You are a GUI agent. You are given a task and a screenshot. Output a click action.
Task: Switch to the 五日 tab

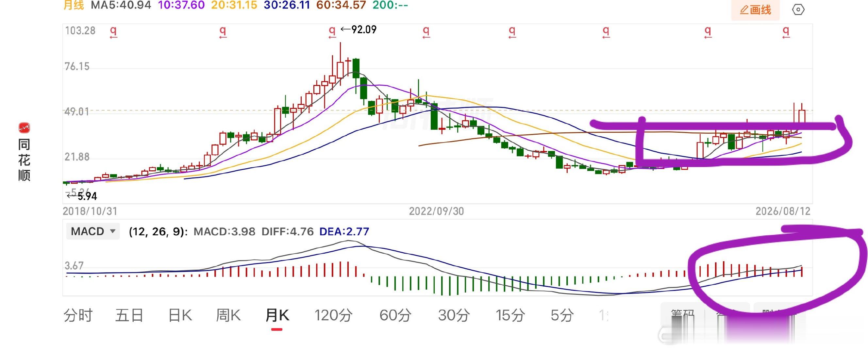click(129, 315)
